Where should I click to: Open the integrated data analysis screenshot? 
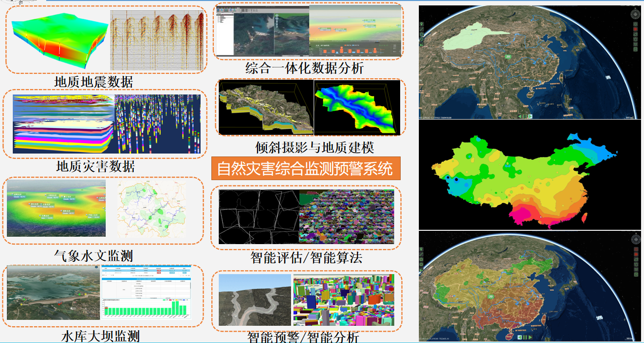click(310, 31)
